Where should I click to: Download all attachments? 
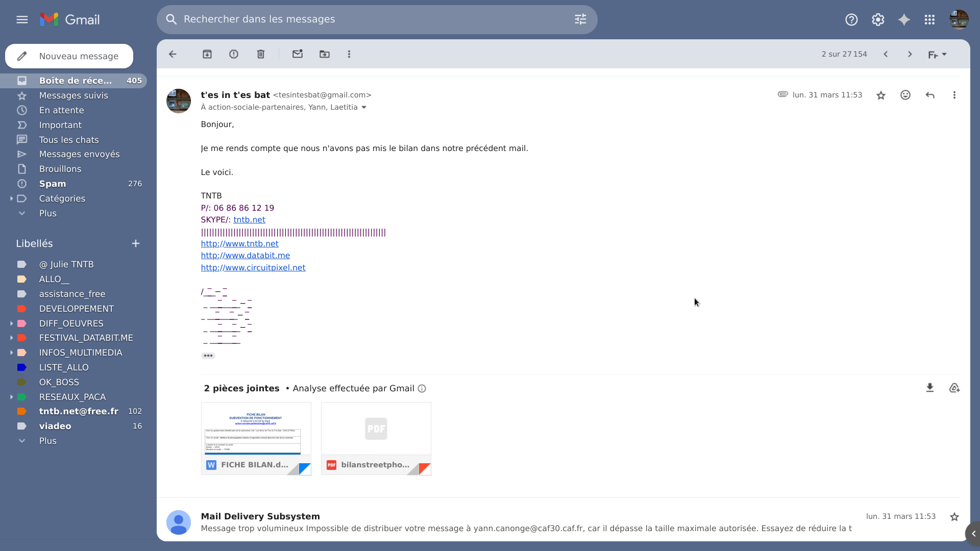point(930,388)
